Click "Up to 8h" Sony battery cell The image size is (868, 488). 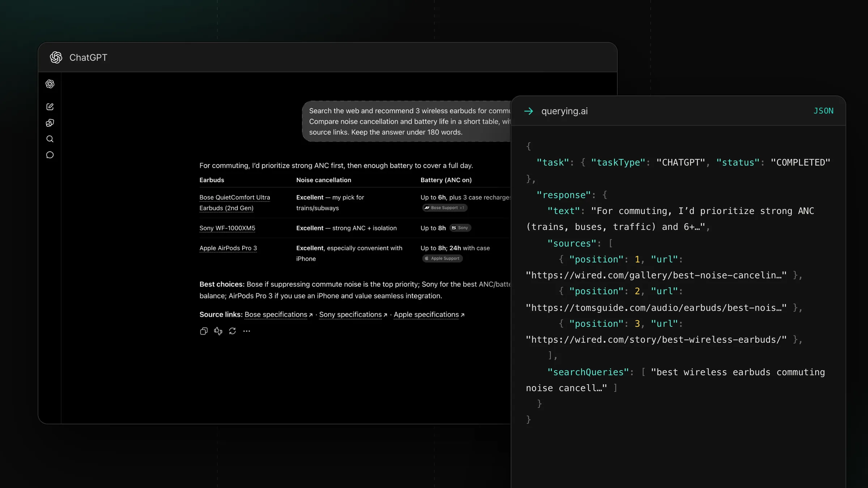point(433,228)
